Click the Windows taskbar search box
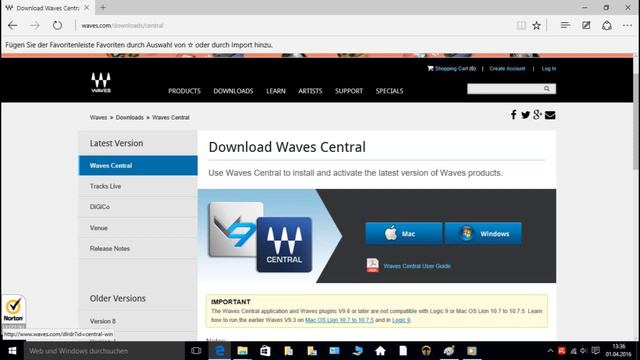Viewport: 640px width, 360px height. click(x=104, y=351)
